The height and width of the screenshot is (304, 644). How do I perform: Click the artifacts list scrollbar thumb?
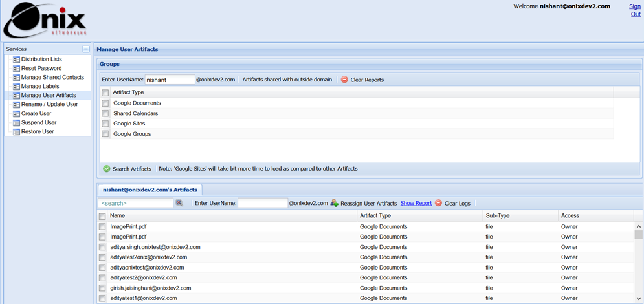click(x=638, y=234)
